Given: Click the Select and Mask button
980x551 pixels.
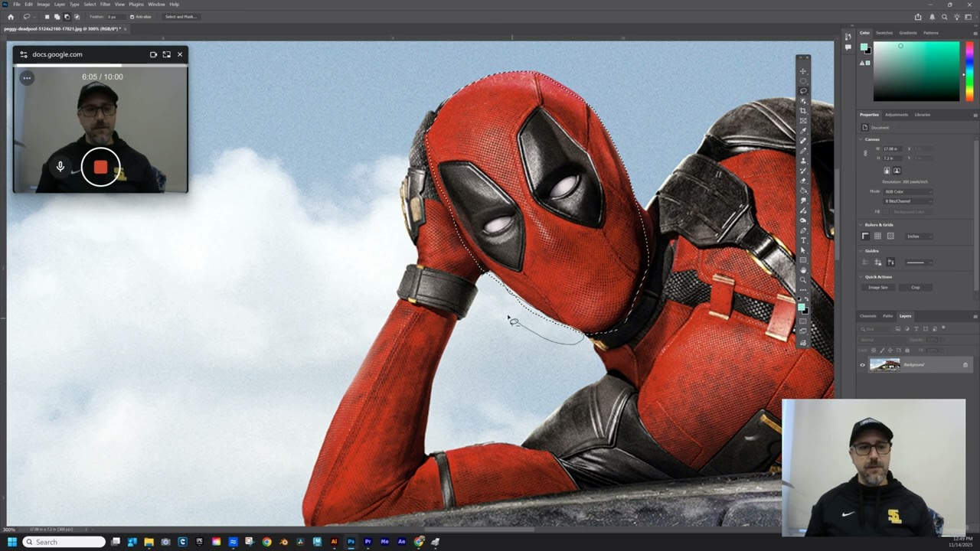Looking at the screenshot, I should coord(181,16).
